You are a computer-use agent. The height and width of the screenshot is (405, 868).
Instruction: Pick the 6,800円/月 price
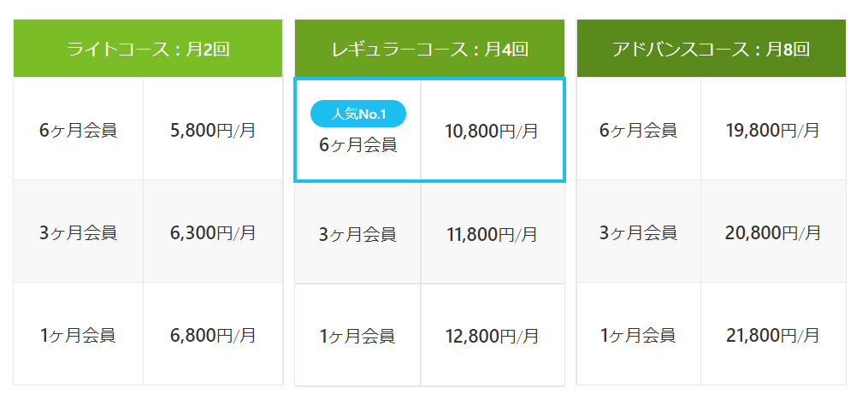pyautogui.click(x=213, y=333)
